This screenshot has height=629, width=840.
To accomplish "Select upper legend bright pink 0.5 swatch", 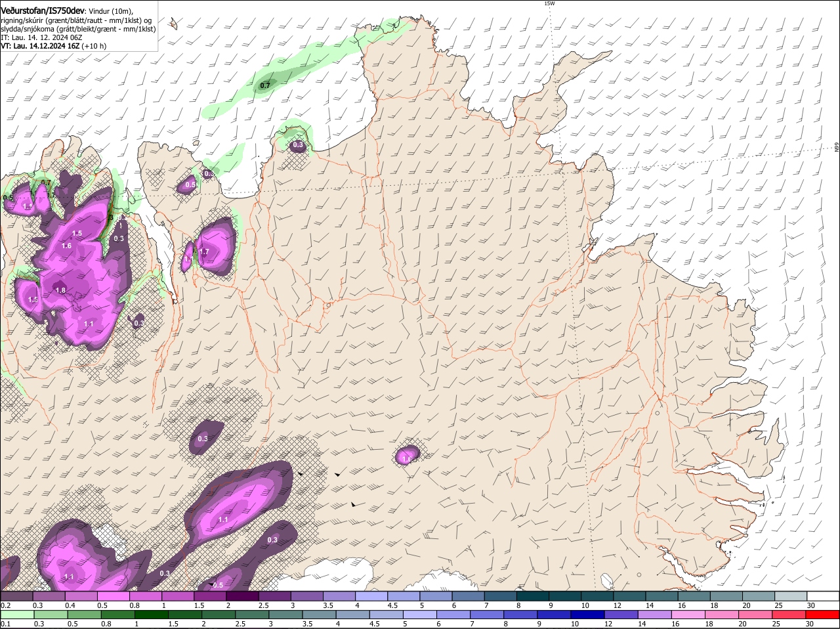I will [x=113, y=596].
